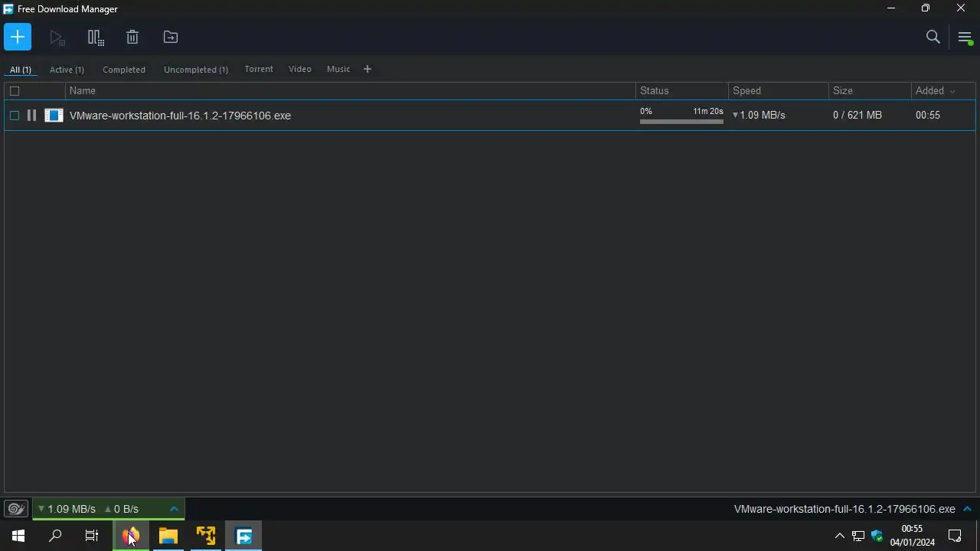Switch to the Active (1) tab
The image size is (980, 551).
(x=67, y=70)
